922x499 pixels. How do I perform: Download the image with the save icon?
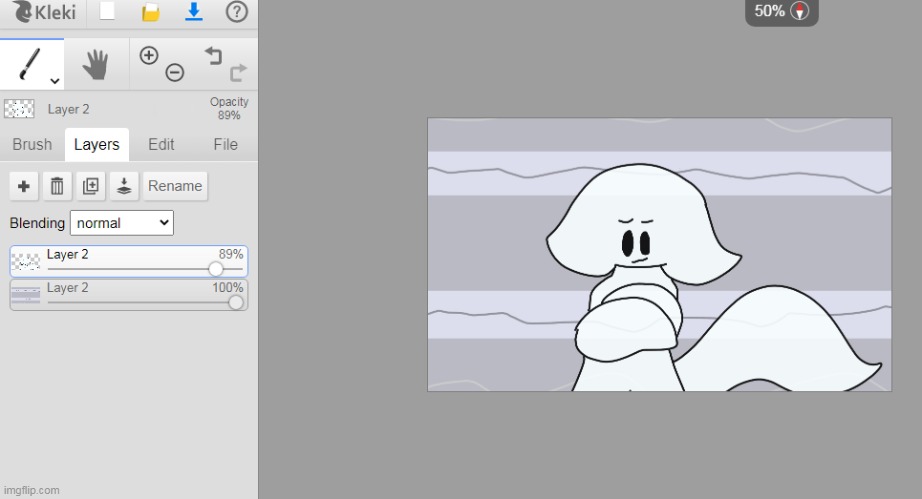click(194, 12)
